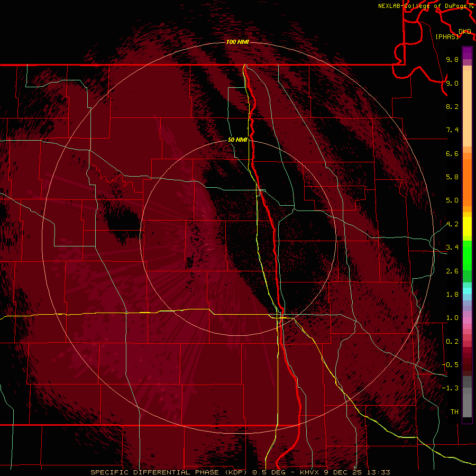Pick the pink segment of the color bar
This screenshot has width=476, height=476.
point(467,321)
